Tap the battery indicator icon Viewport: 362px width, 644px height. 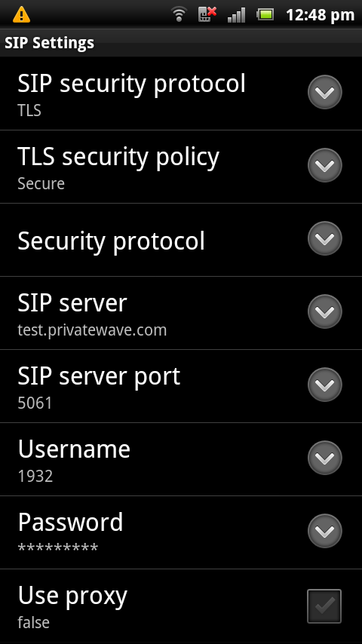tap(265, 15)
